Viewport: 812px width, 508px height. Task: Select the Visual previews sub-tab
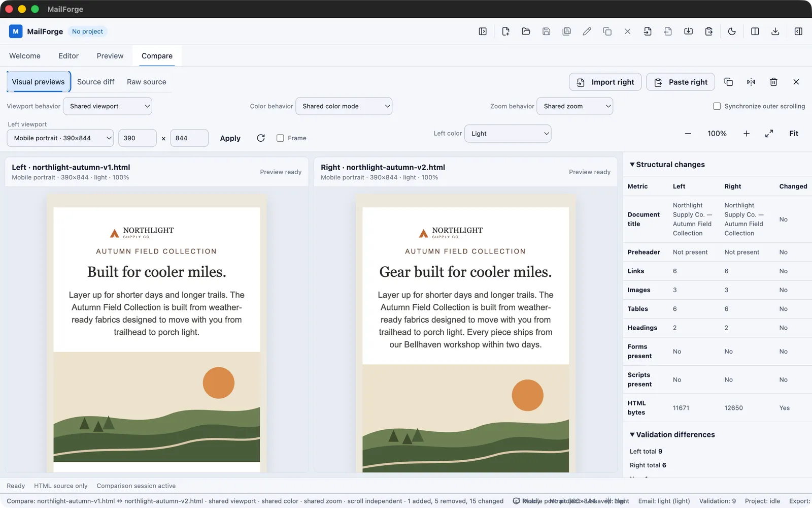click(x=39, y=82)
